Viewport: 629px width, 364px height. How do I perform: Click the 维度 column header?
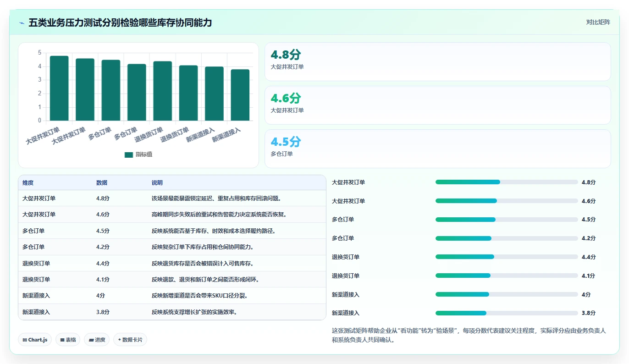coord(28,182)
